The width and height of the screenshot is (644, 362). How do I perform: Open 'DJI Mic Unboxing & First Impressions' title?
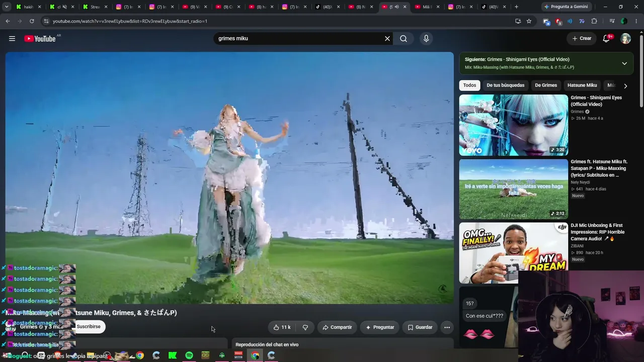(x=598, y=232)
